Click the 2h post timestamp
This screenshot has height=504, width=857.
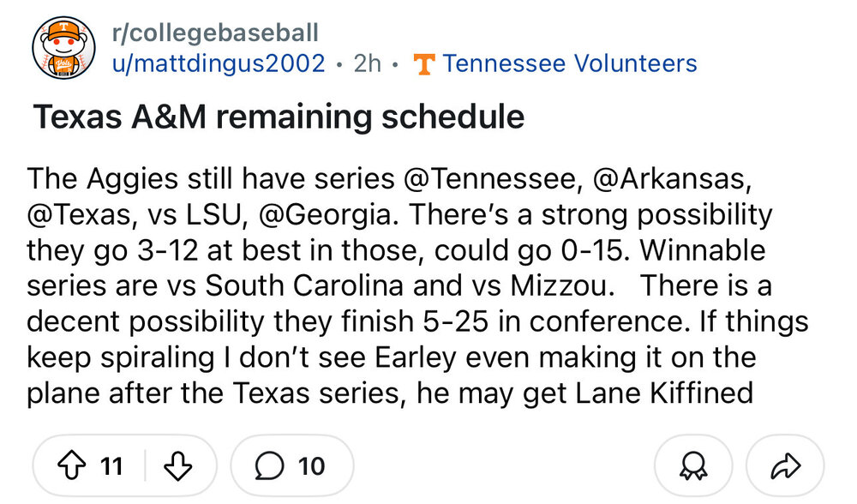click(x=367, y=63)
